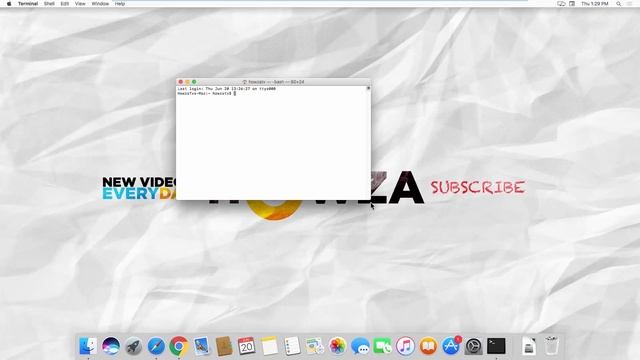Open System Preferences gear in dock
640x360 pixels.
[x=473, y=346]
